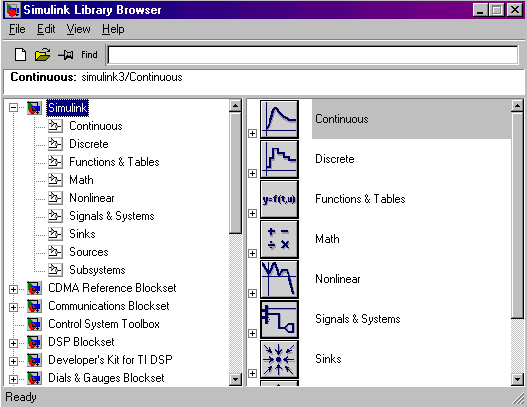
Task: Expand Signals & Systems in right pane
Action: 252,333
